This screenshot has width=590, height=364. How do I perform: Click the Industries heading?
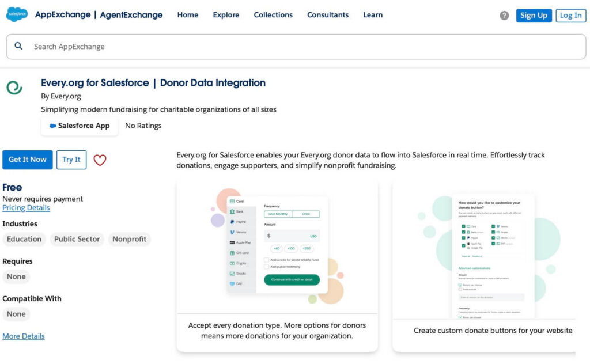(x=20, y=223)
